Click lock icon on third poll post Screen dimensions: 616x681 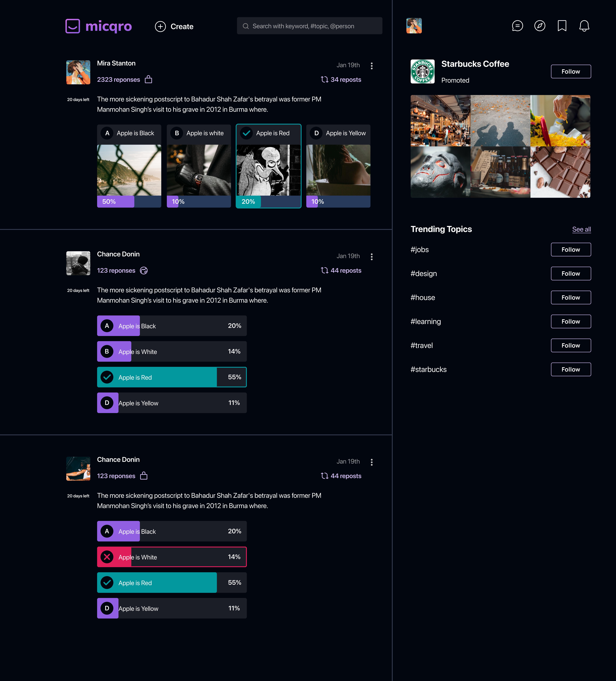[144, 476]
